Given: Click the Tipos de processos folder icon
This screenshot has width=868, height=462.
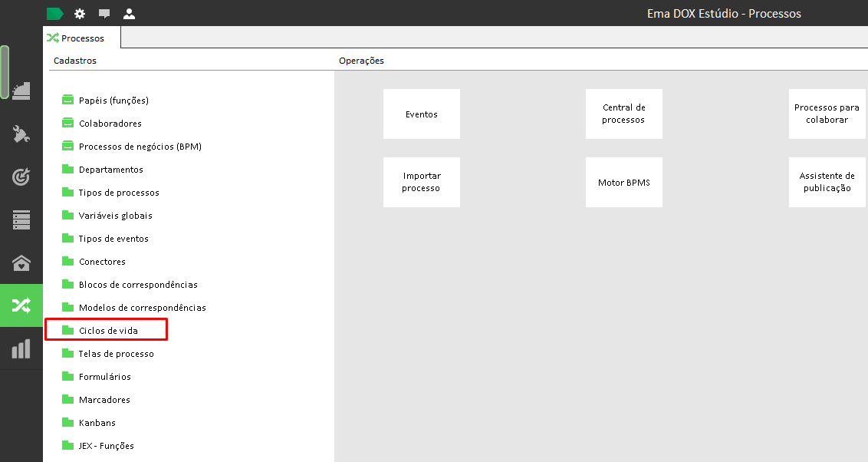Looking at the screenshot, I should coord(67,192).
